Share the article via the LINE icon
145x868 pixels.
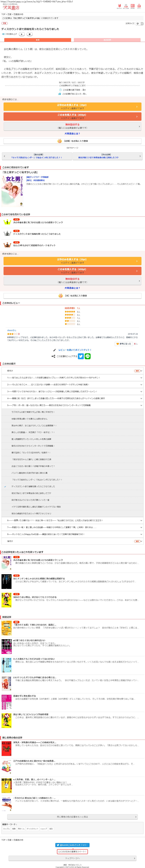87,356
